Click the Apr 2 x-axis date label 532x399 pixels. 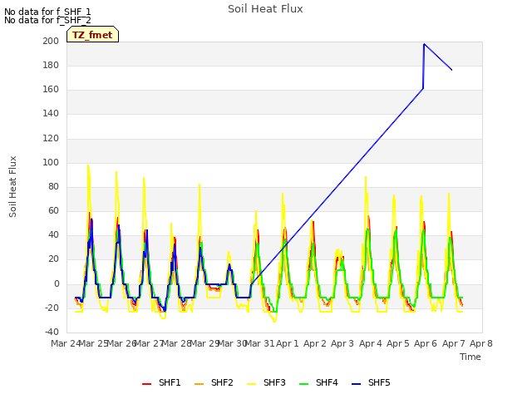click(x=315, y=343)
